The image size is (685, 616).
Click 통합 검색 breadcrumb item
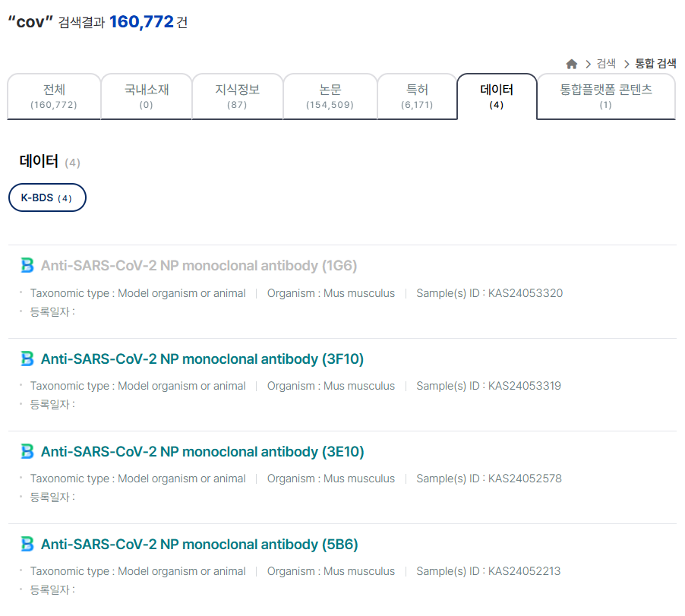pos(655,64)
